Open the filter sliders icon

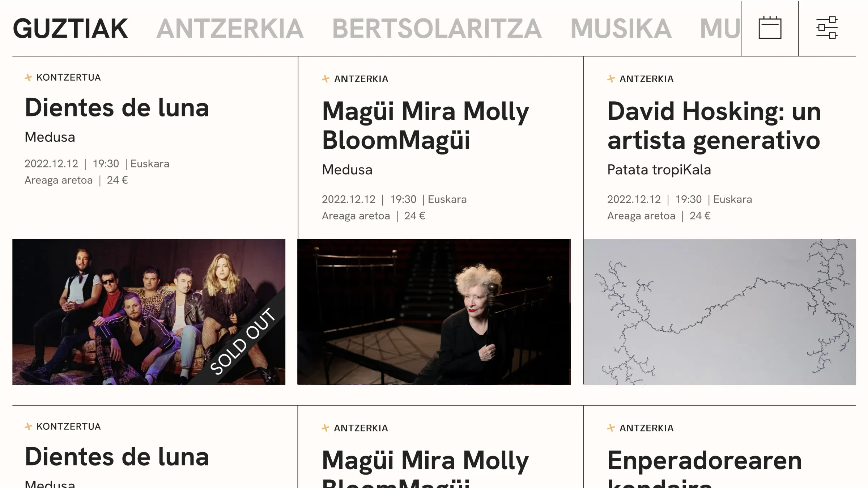pos(827,28)
